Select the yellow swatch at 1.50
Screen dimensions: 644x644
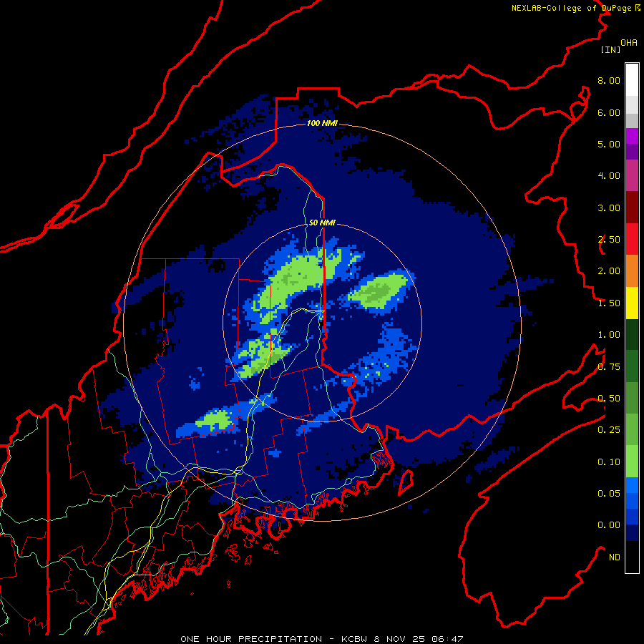click(x=632, y=303)
